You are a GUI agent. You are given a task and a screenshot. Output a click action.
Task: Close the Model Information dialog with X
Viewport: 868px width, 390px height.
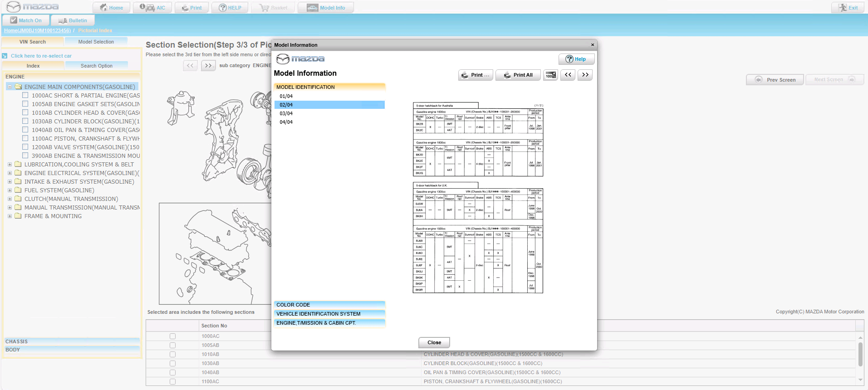click(x=592, y=45)
